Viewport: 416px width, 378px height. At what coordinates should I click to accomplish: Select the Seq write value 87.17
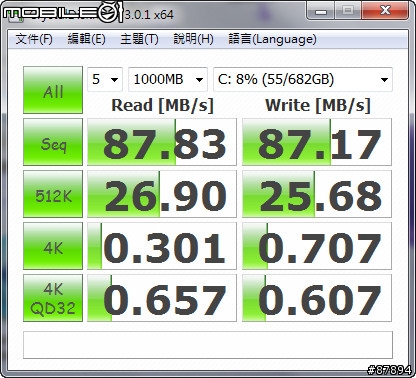[x=317, y=142]
